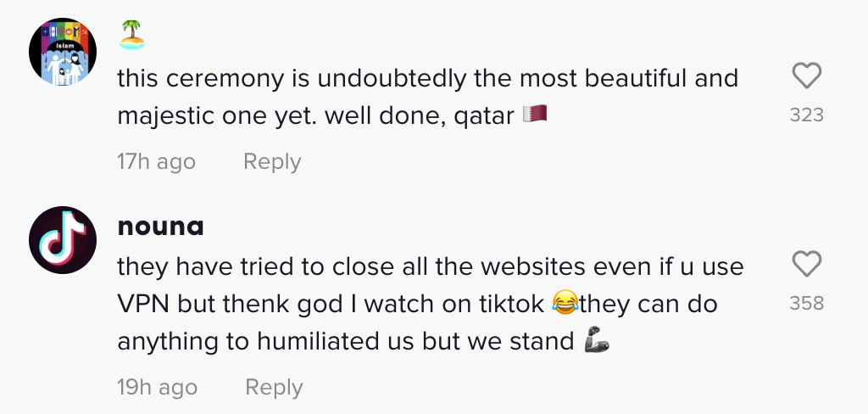Click the Qatar flag emoji
Image resolution: width=868 pixels, height=414 pixels.
(x=535, y=113)
